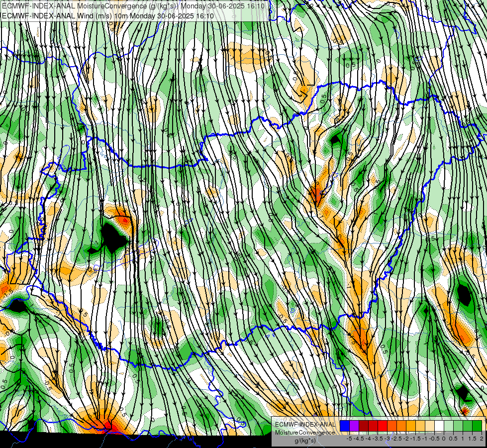Click the legend value '-4.5'

tap(359, 439)
